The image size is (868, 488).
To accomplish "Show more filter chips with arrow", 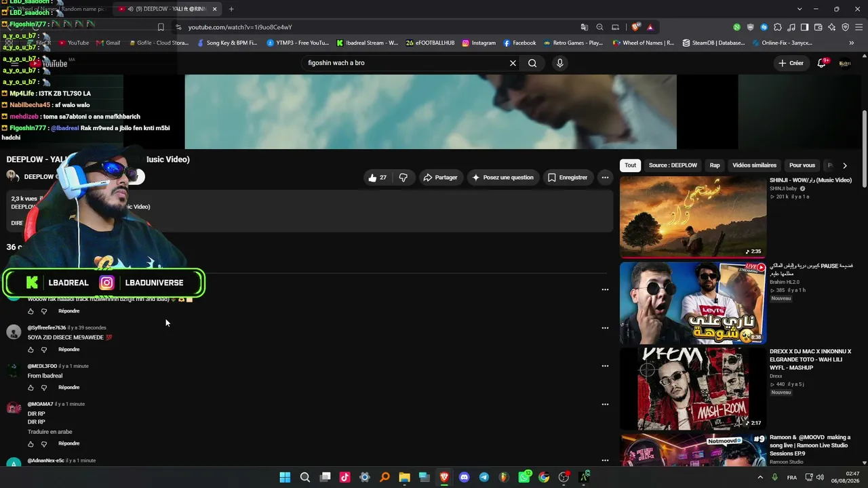I will click(x=844, y=165).
